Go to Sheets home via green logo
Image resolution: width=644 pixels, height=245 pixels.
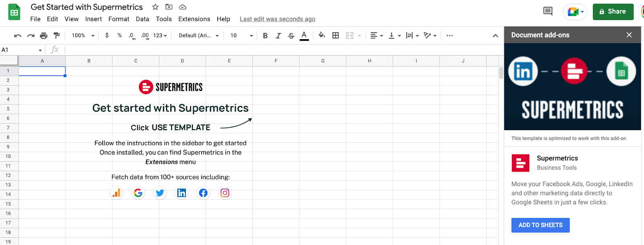14,12
